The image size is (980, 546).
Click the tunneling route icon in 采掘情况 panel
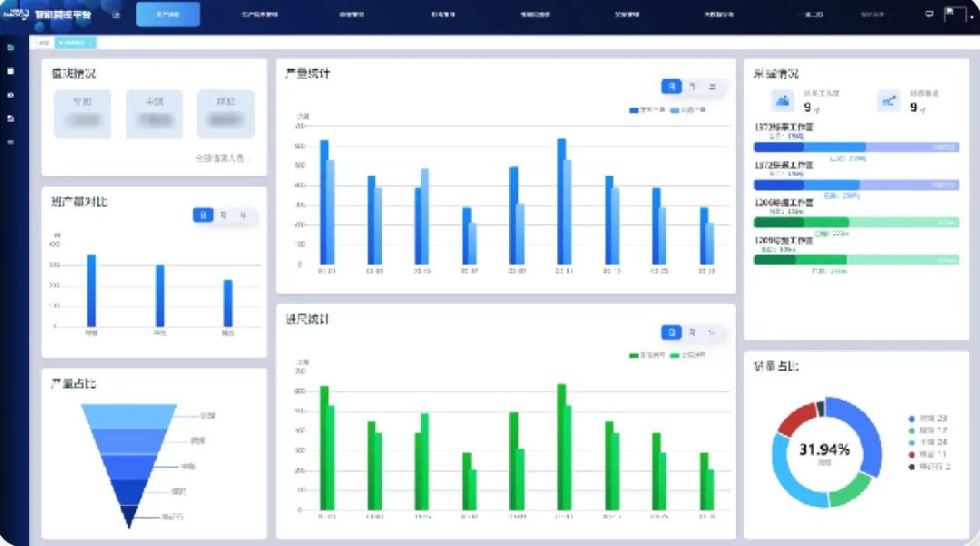(x=888, y=101)
